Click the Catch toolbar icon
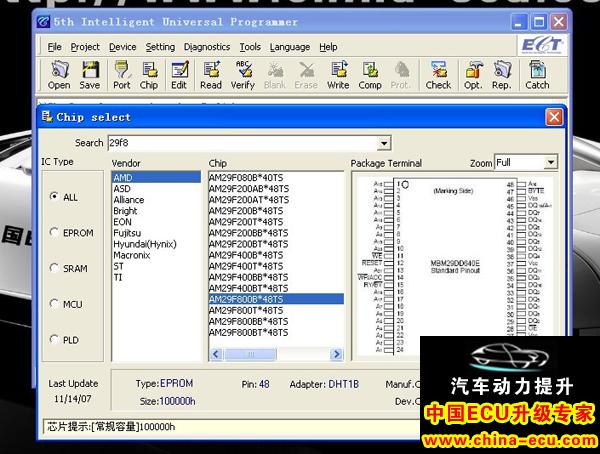This screenshot has width=600, height=454. pyautogui.click(x=537, y=75)
